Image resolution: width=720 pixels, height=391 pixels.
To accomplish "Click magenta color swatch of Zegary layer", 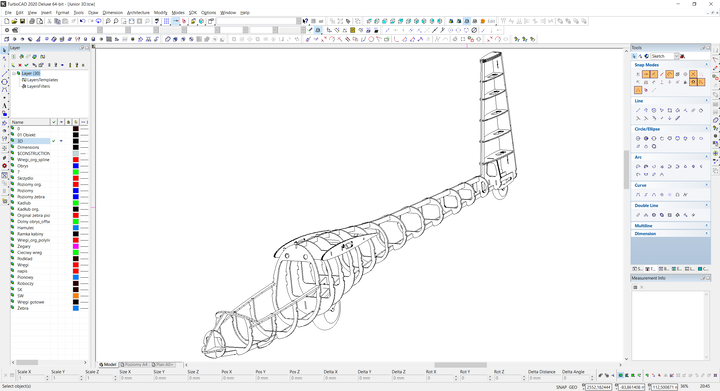I will click(76, 246).
